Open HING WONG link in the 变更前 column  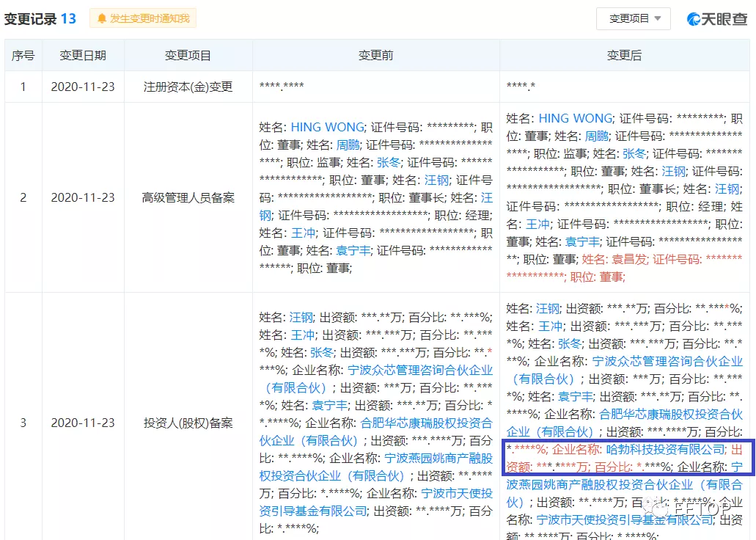click(327, 127)
